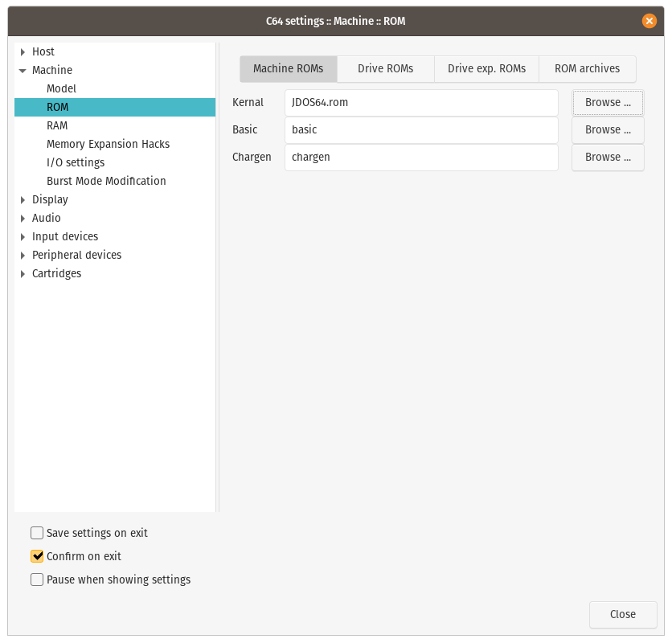Browse for a Chargen ROM file
Screen dimensions: 672x643
pos(608,158)
